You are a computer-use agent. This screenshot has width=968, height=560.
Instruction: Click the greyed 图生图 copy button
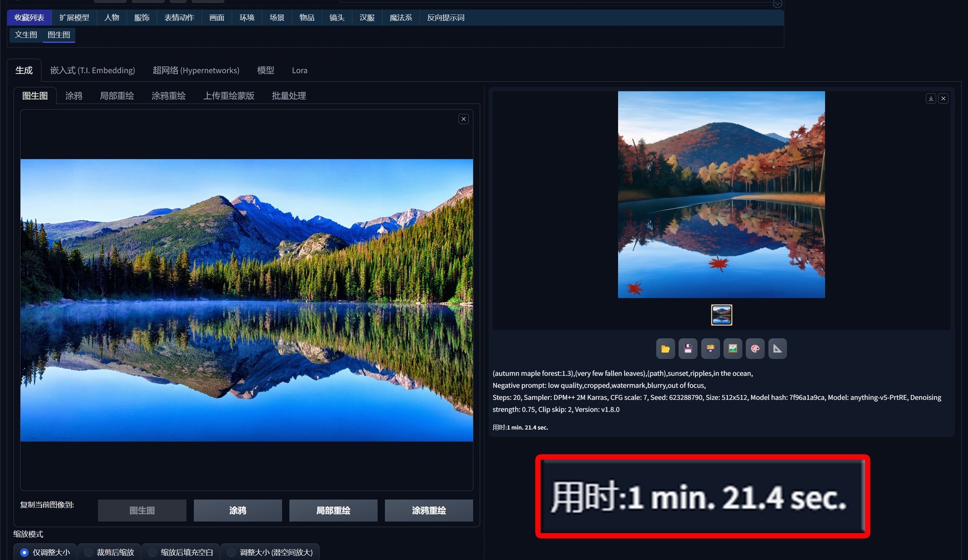[x=142, y=510]
